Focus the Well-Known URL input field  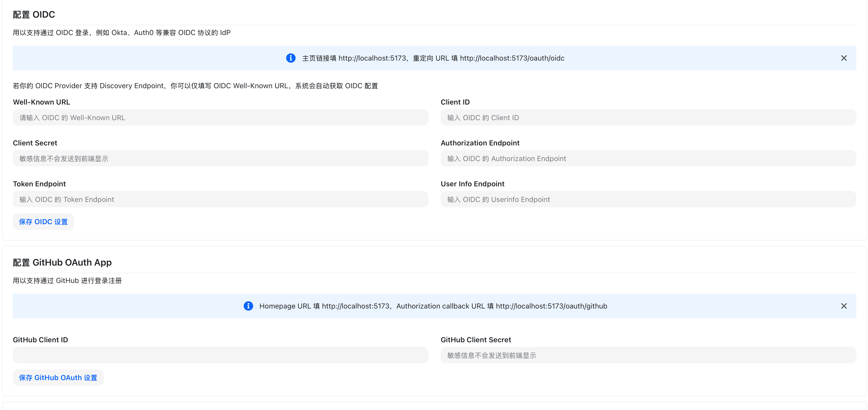click(220, 118)
